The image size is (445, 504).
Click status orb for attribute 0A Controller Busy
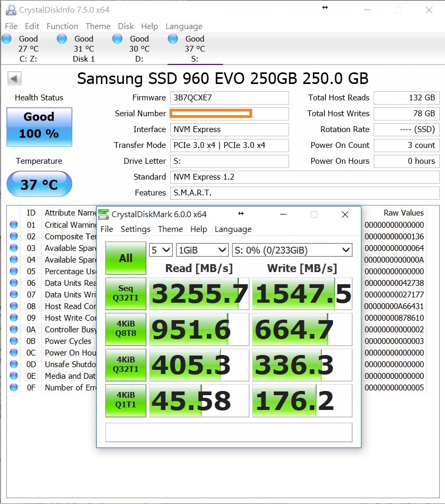[14, 329]
